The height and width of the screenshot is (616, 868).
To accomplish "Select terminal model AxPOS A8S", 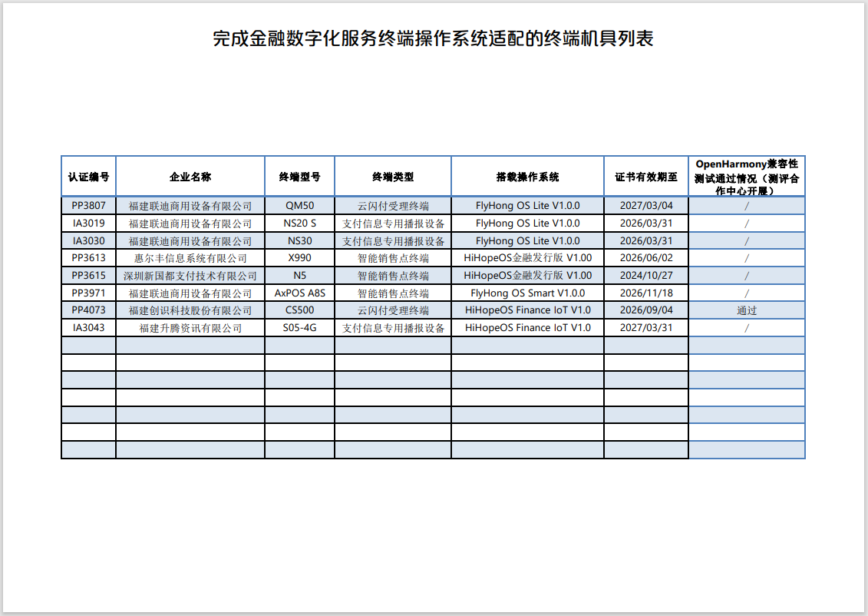I will pyautogui.click(x=299, y=293).
